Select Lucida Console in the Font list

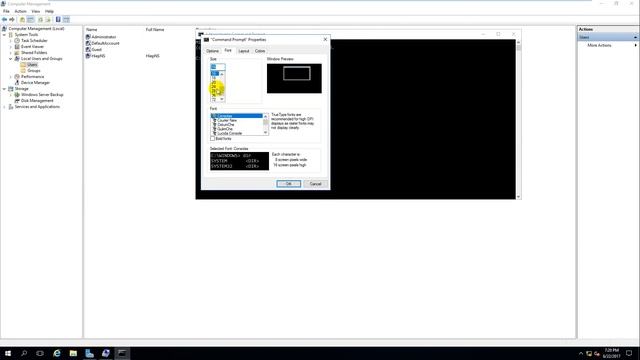pyautogui.click(x=237, y=133)
